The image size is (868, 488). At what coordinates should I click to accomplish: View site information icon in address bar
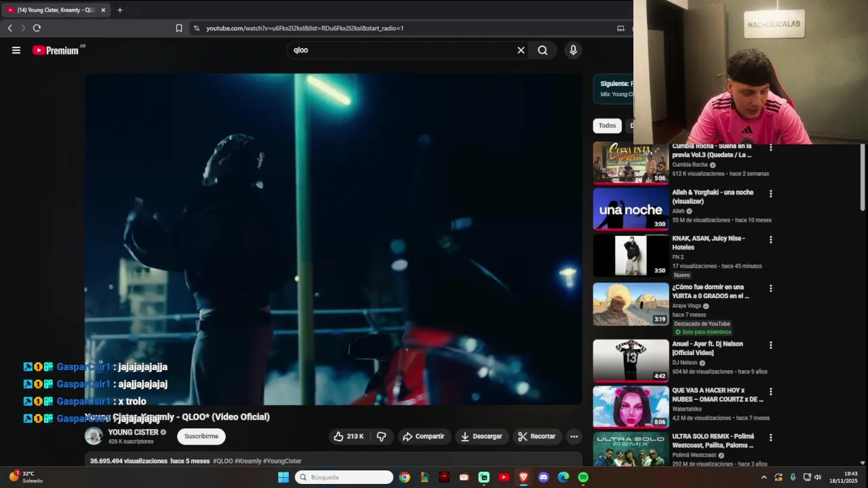pos(197,28)
